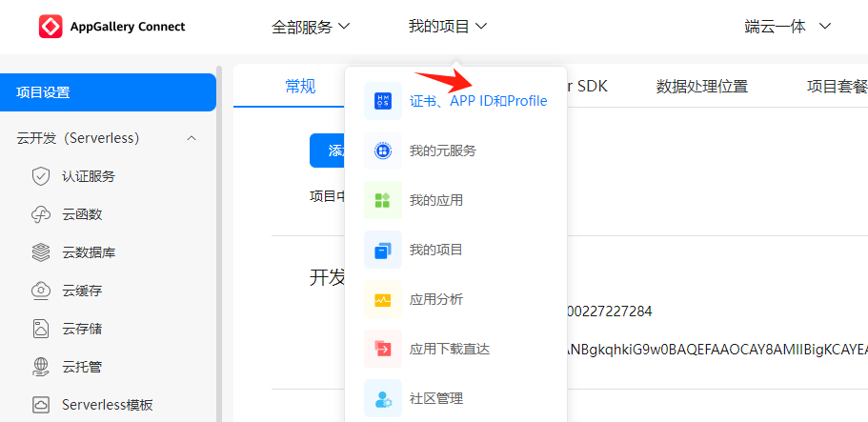Click the red 应用下载直达 icon
868x422 pixels.
coord(383,349)
